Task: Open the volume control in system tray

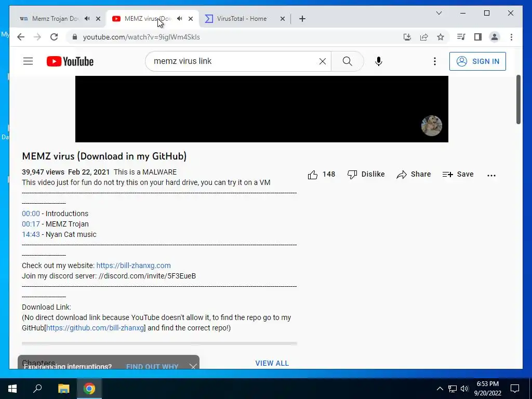Action: pos(465,389)
